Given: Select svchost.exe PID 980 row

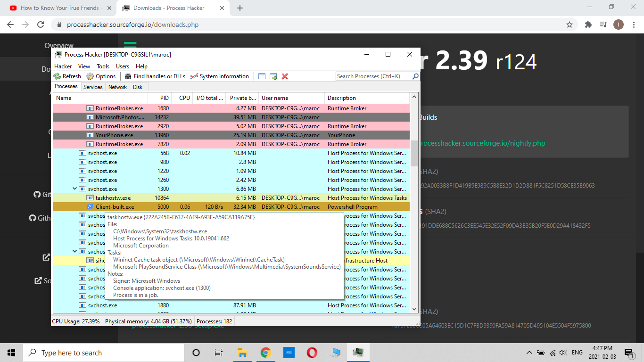Looking at the screenshot, I should (231, 162).
